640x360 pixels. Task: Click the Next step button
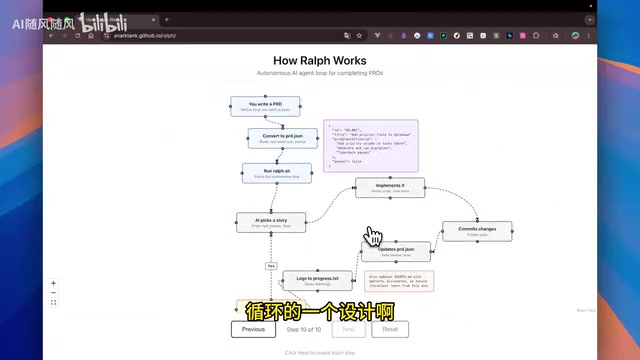pyautogui.click(x=349, y=329)
